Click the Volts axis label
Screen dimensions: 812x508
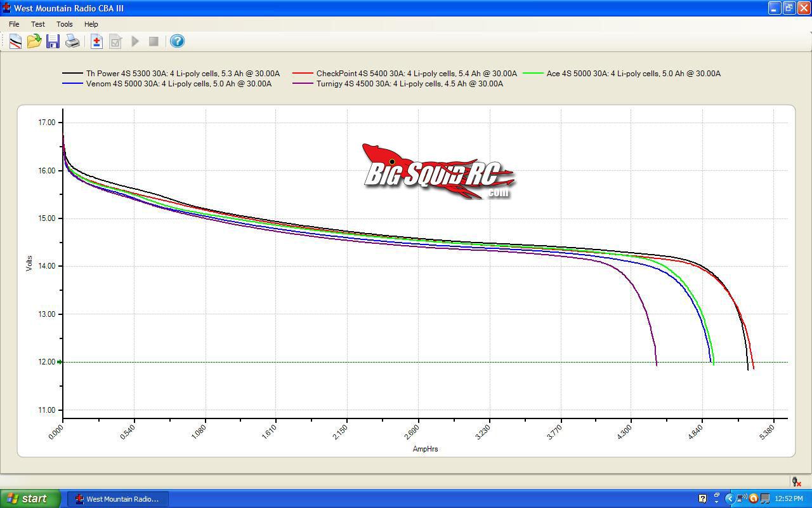point(29,264)
